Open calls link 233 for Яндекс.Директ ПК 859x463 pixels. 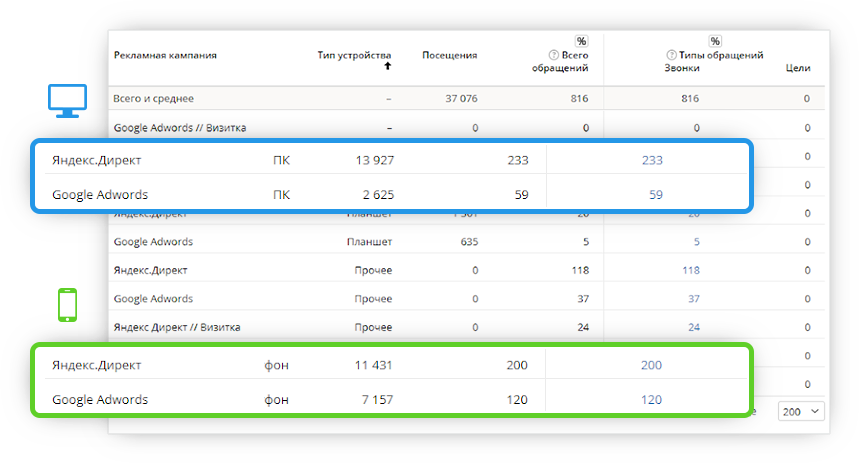tap(652, 160)
